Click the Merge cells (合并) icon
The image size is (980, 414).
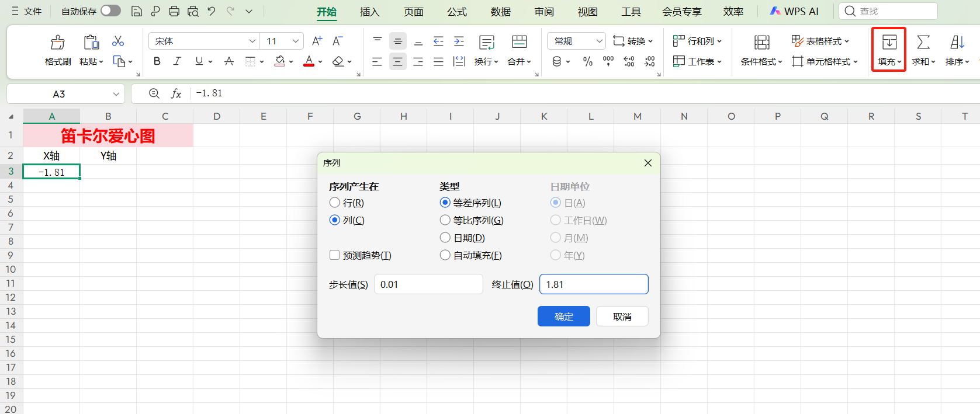[x=519, y=42]
